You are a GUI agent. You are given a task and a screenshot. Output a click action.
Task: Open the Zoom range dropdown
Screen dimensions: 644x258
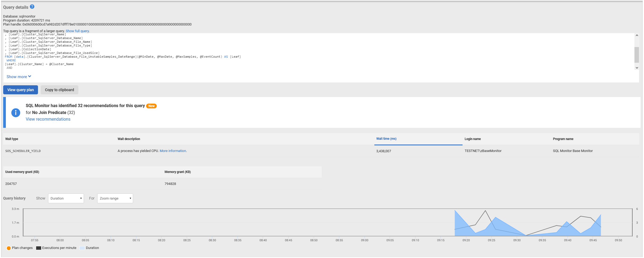point(115,198)
